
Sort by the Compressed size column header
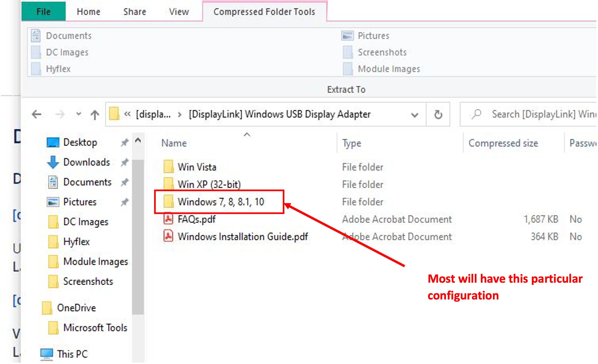click(x=503, y=143)
